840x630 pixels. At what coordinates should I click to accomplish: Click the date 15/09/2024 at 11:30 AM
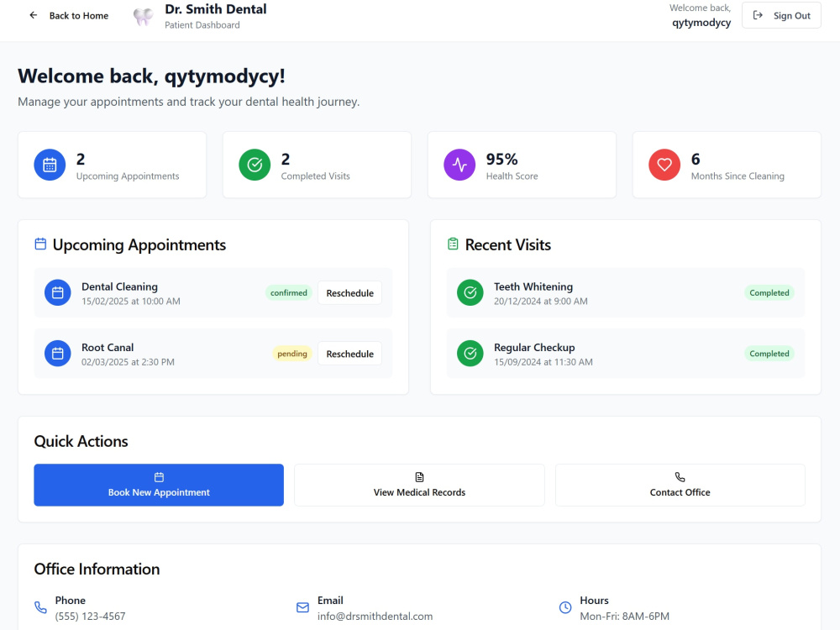pos(543,362)
